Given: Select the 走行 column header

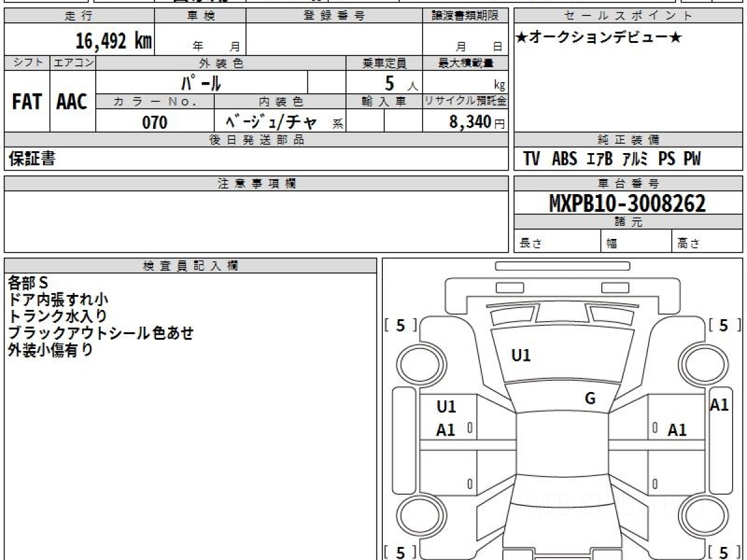Looking at the screenshot, I should click(x=79, y=16).
